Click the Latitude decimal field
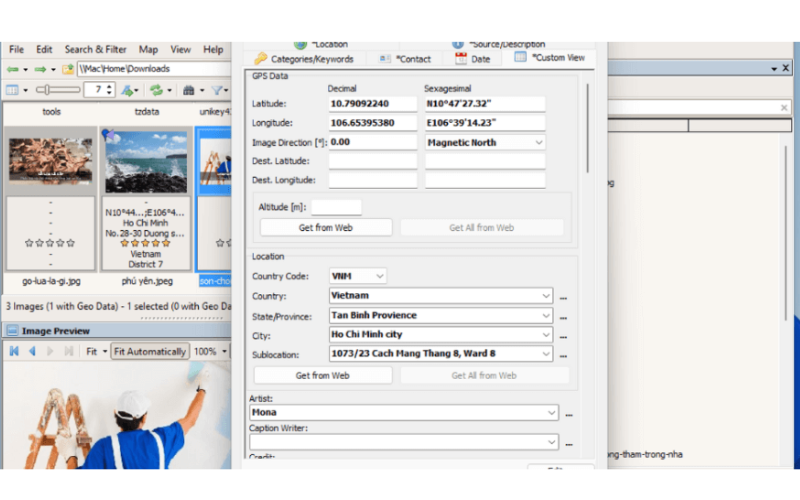Image resolution: width=800 pixels, height=500 pixels. [x=373, y=104]
